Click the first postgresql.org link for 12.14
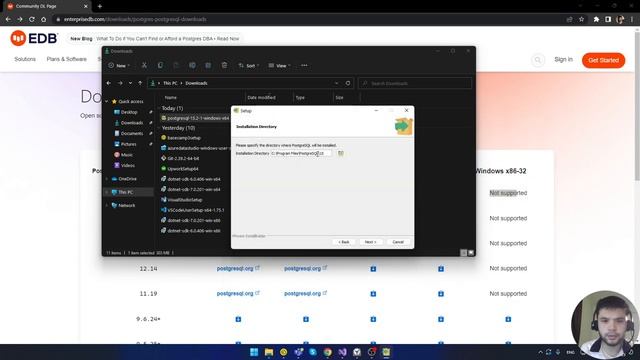This screenshot has width=640, height=360. pyautogui.click(x=238, y=269)
